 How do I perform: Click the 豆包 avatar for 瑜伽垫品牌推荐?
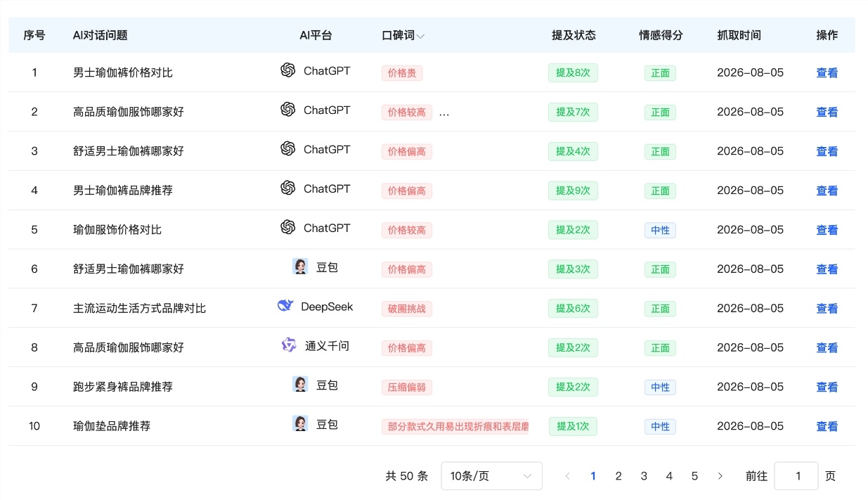pyautogui.click(x=300, y=424)
